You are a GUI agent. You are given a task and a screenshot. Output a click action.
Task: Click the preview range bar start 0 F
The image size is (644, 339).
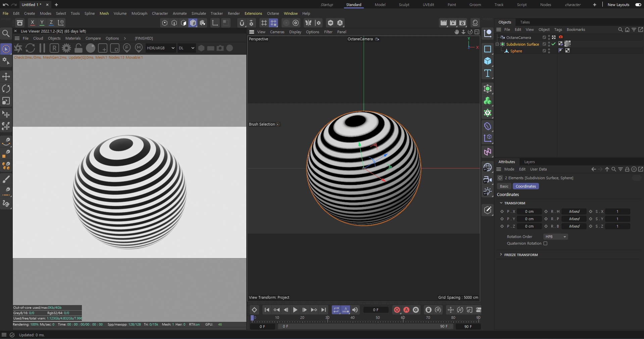285,326
